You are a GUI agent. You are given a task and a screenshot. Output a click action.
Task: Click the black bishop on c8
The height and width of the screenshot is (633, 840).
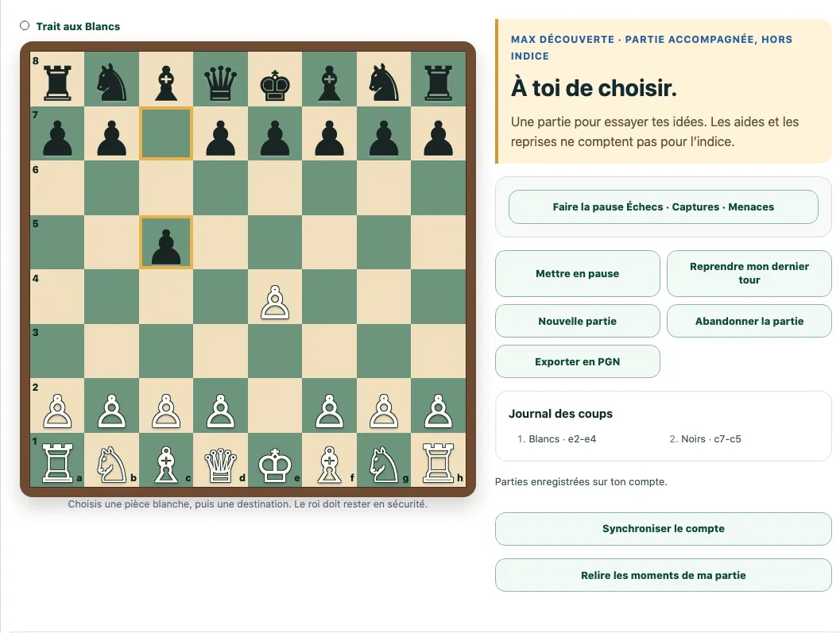click(166, 79)
